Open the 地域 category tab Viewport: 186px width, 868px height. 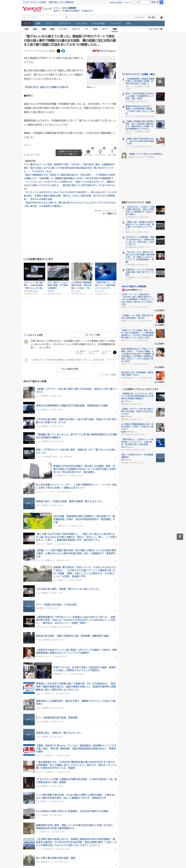(114, 29)
